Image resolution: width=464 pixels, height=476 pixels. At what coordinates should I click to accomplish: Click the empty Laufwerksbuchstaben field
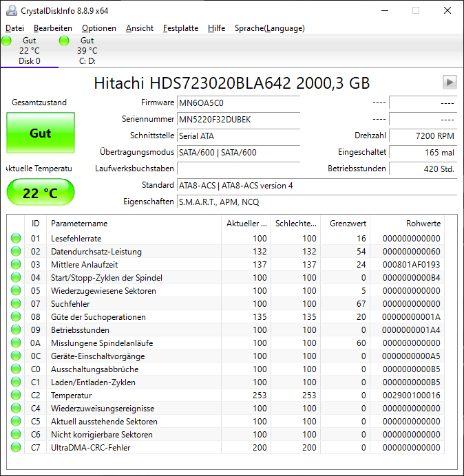pos(238,169)
